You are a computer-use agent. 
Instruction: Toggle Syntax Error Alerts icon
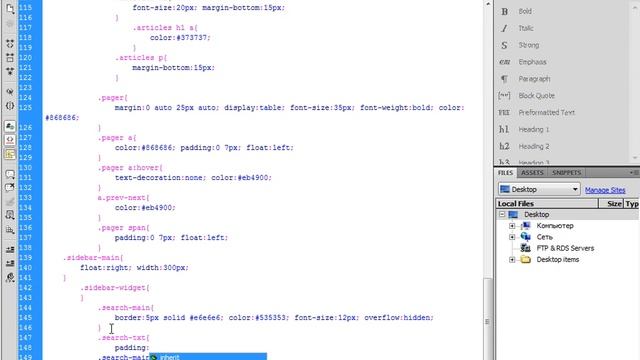tap(10, 154)
